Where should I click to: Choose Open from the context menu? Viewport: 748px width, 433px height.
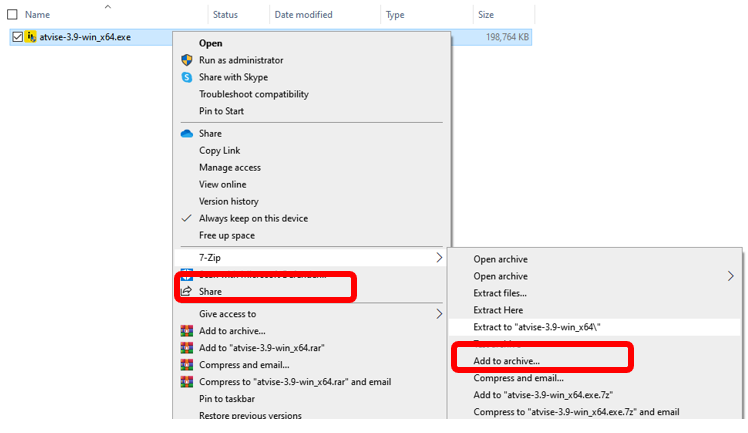pyautogui.click(x=210, y=43)
